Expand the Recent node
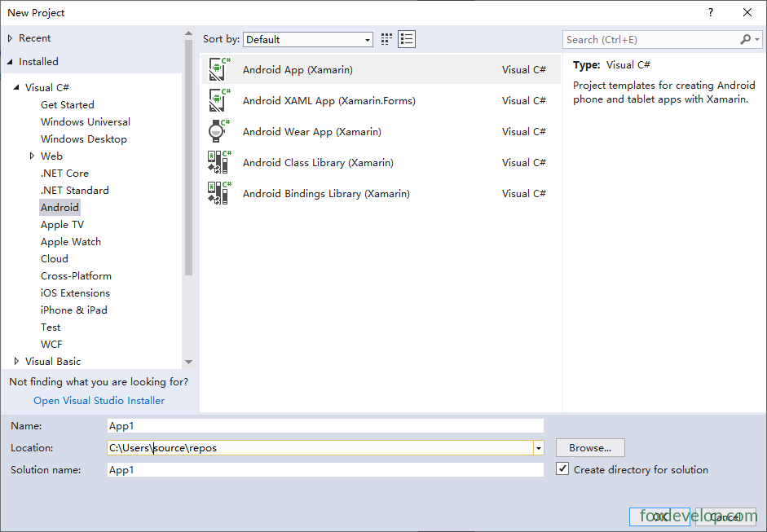The image size is (767, 532). (10, 38)
